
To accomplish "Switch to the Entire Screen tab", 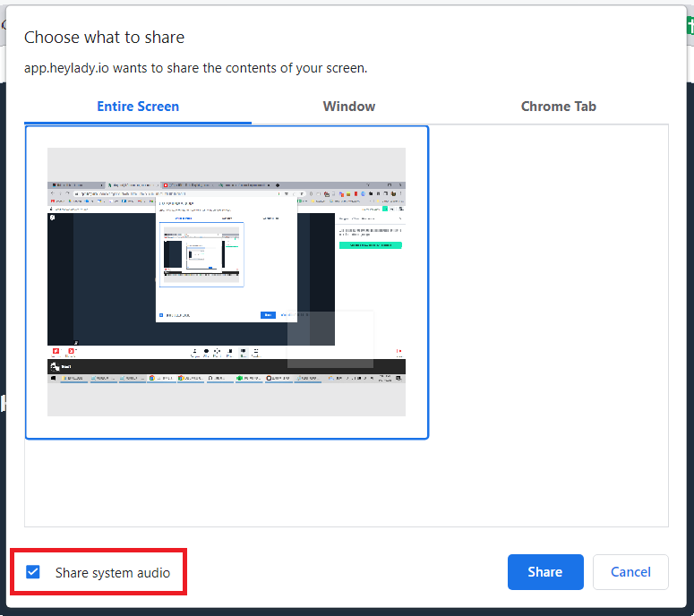I will (x=138, y=107).
